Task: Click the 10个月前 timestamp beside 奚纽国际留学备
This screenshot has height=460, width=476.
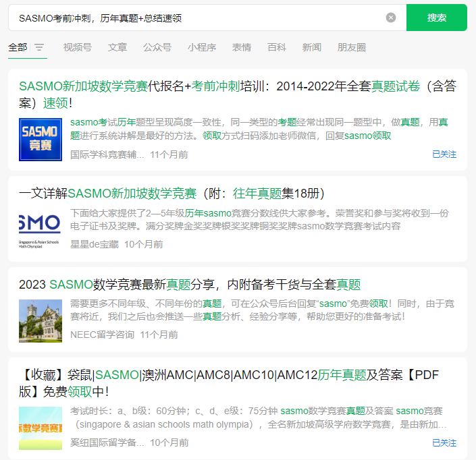Action: 169,442
